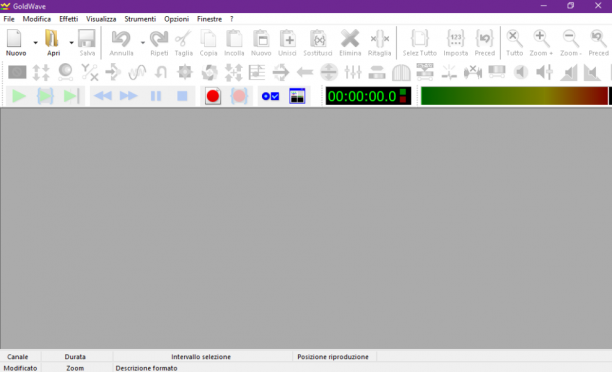612x372 pixels.
Task: Click the Elimina X icon
Action: pyautogui.click(x=350, y=43)
